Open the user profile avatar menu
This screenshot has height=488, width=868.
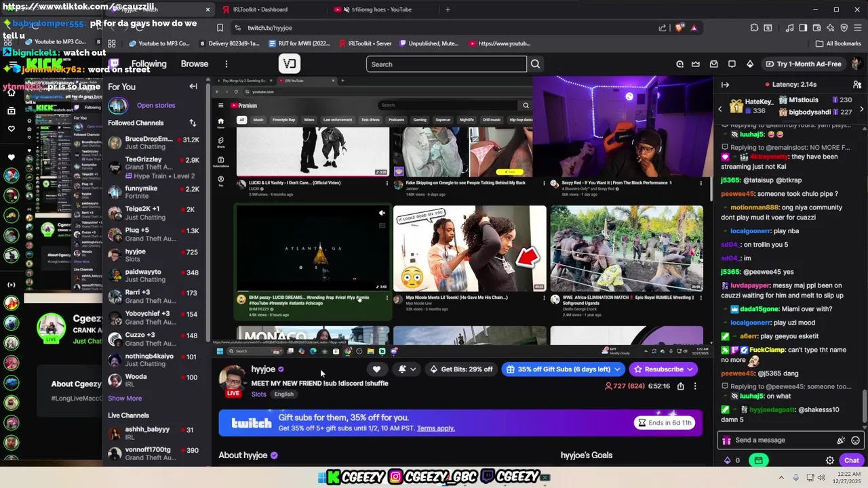[856, 64]
